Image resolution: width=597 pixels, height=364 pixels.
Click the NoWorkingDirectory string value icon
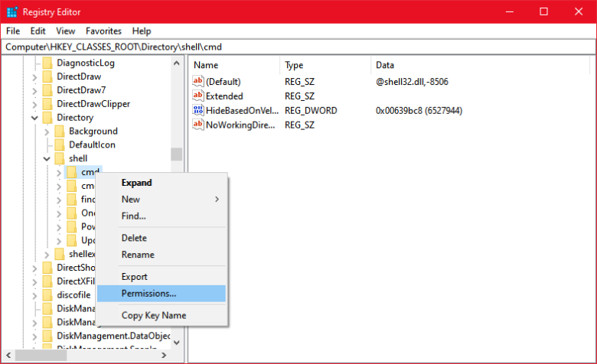click(198, 125)
